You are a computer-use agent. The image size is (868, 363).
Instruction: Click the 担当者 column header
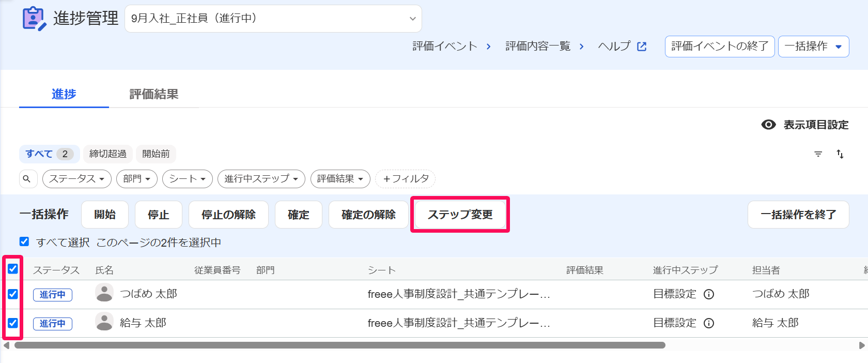(x=766, y=270)
